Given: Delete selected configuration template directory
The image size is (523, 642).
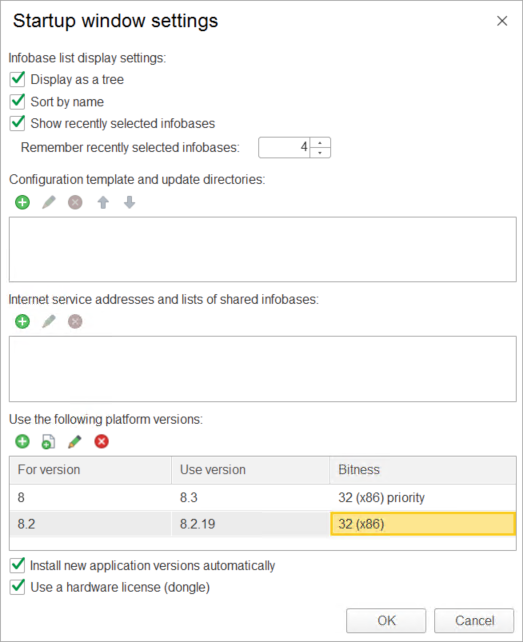Looking at the screenshot, I should click(75, 202).
